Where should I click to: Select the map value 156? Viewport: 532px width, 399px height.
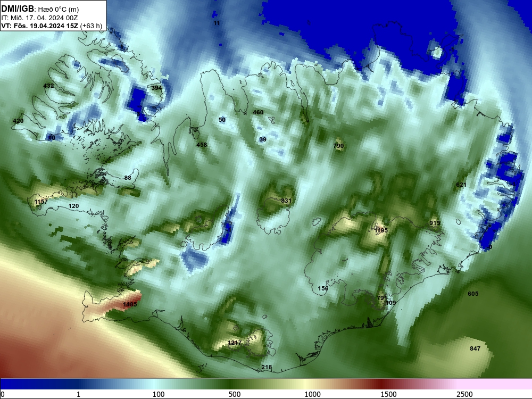pyautogui.click(x=323, y=288)
